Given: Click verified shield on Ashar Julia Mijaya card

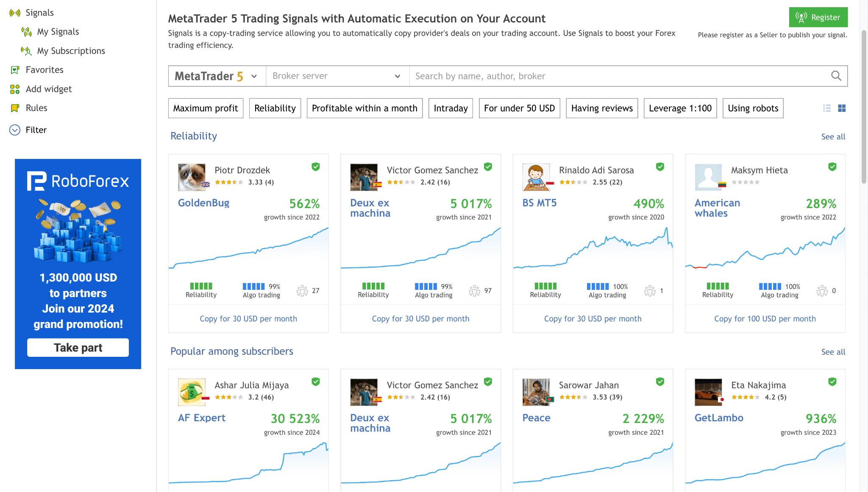Looking at the screenshot, I should click(x=316, y=381).
